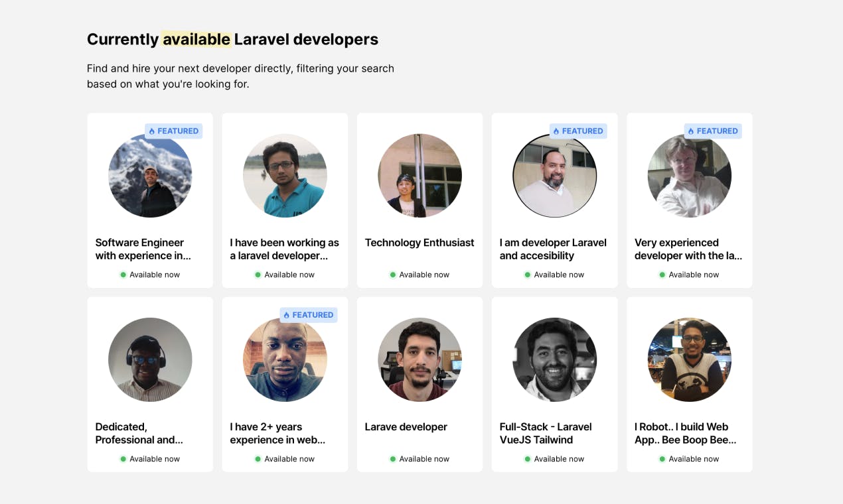Open "Dedicated, Professional and..." title link
The height and width of the screenshot is (504, 843).
(x=139, y=433)
